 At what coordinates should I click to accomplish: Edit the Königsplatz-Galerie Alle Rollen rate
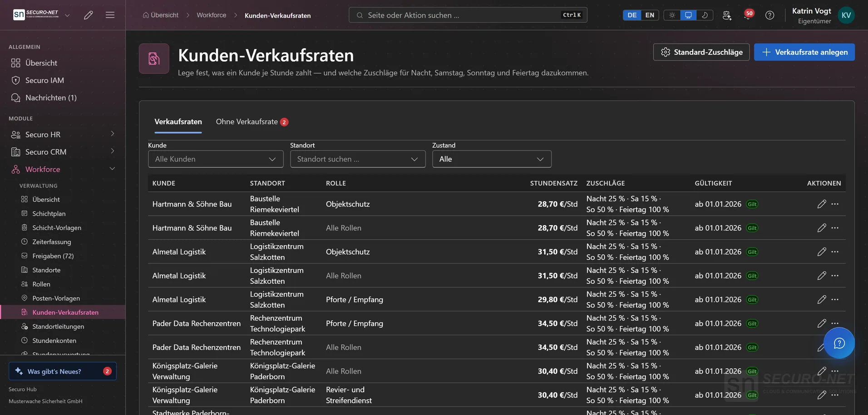pos(822,371)
